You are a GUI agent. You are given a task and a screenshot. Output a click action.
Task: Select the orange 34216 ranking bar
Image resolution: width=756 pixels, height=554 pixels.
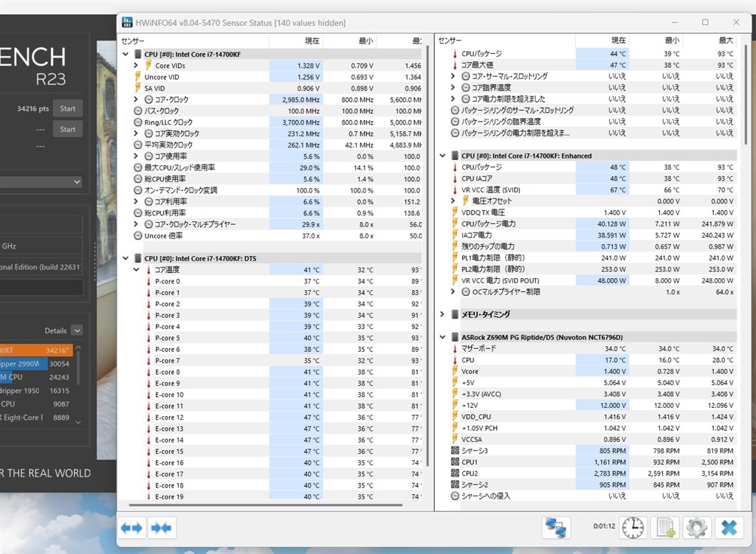36,350
